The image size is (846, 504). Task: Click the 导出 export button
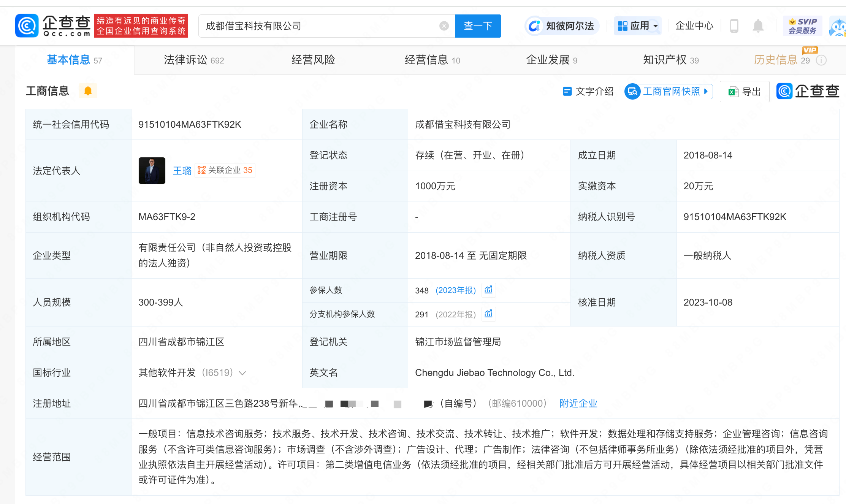click(x=744, y=92)
